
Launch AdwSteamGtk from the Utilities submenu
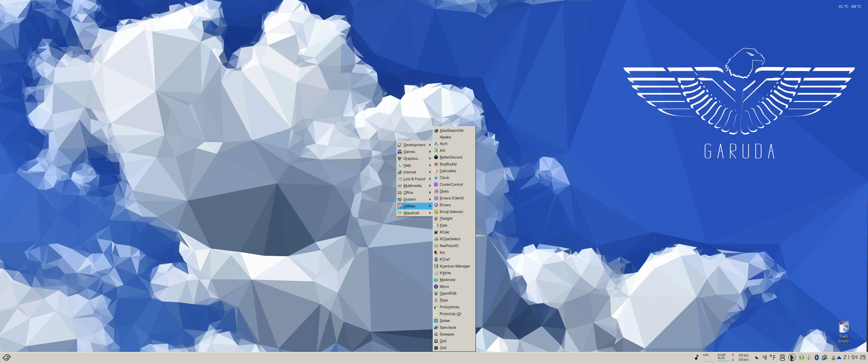454,131
